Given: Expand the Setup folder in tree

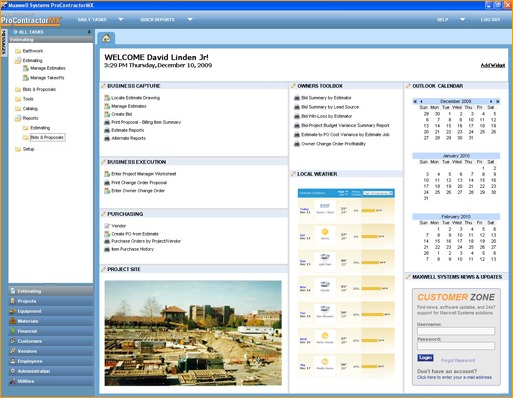Looking at the screenshot, I should click(18, 149).
